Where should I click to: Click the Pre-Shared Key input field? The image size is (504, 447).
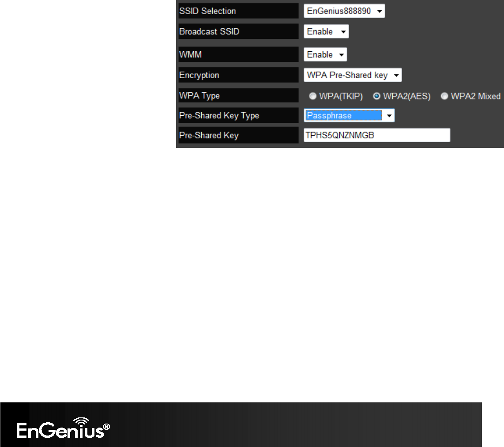[377, 136]
